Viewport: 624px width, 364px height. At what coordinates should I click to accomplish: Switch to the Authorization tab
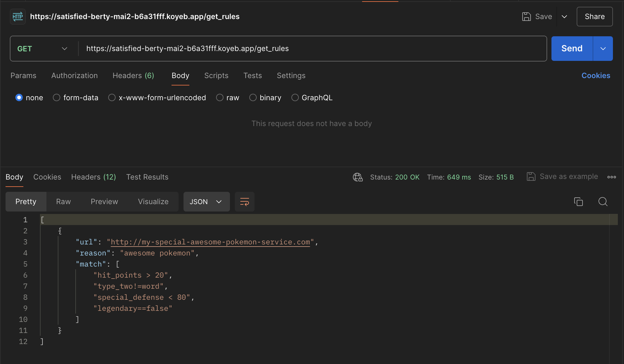74,76
